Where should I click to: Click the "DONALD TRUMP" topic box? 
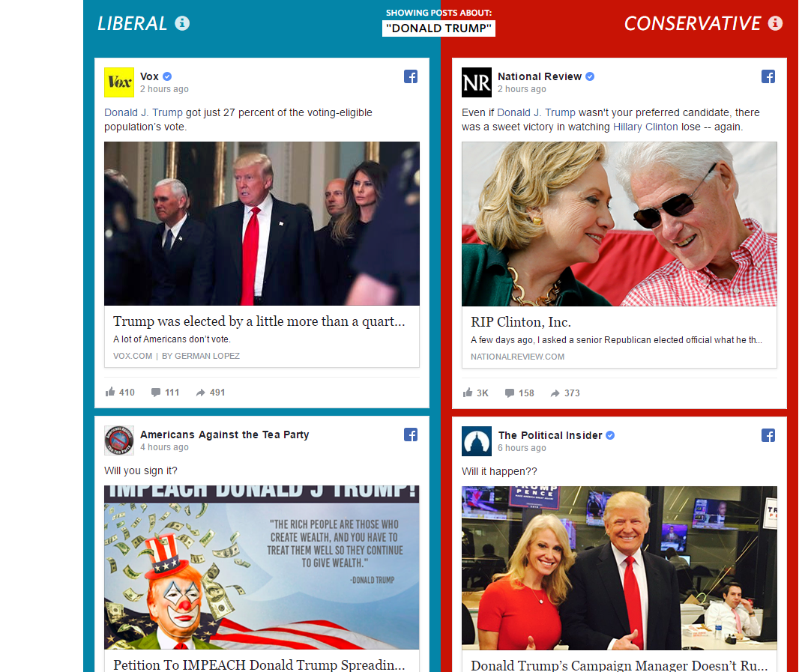(x=439, y=28)
